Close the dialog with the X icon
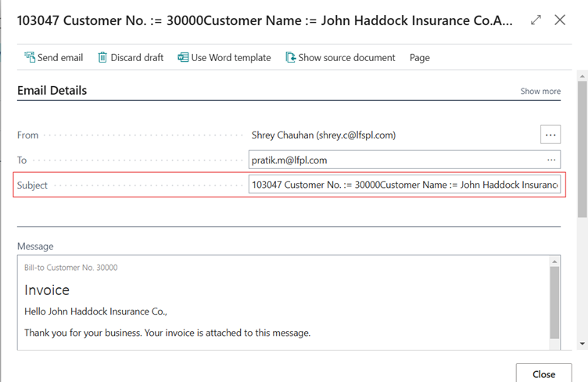This screenshot has height=382, width=588. (x=560, y=20)
